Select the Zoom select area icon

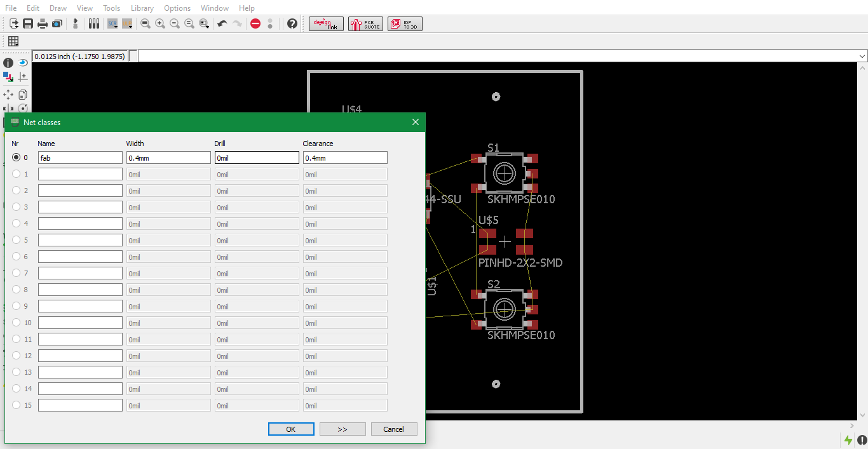click(x=204, y=23)
